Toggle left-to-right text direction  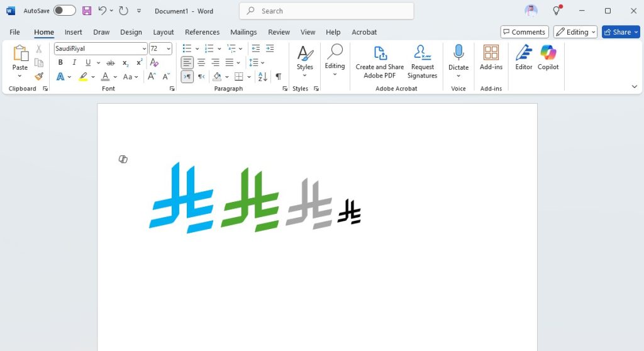point(187,77)
